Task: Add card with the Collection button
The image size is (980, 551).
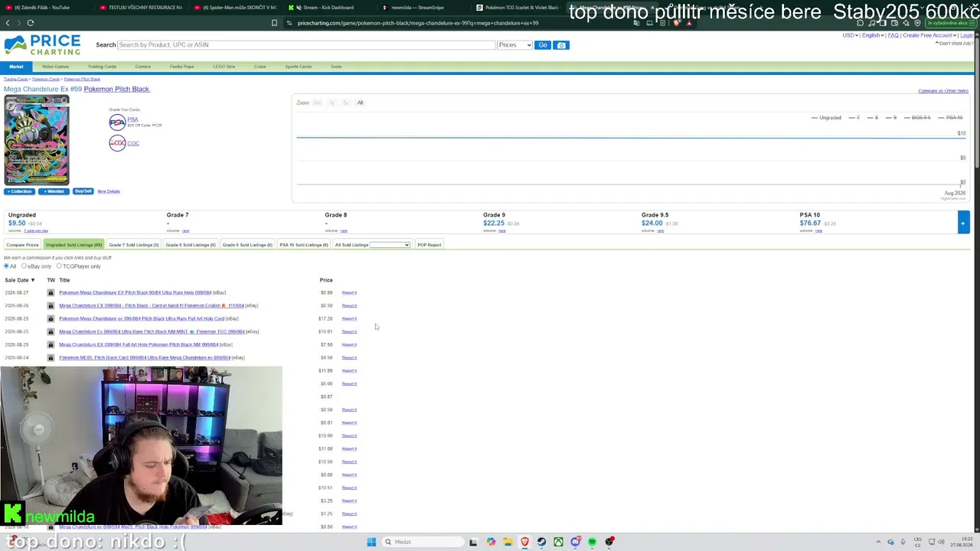Action: (19, 191)
